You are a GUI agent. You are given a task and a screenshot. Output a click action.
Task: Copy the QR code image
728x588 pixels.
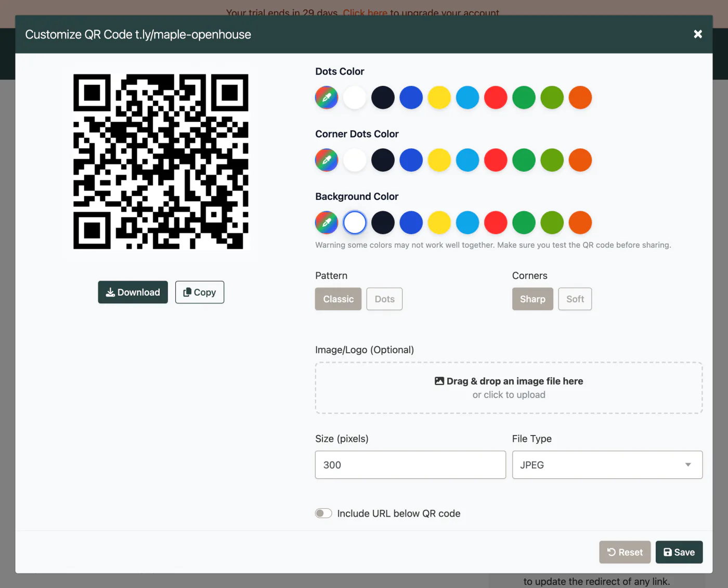[x=200, y=292]
